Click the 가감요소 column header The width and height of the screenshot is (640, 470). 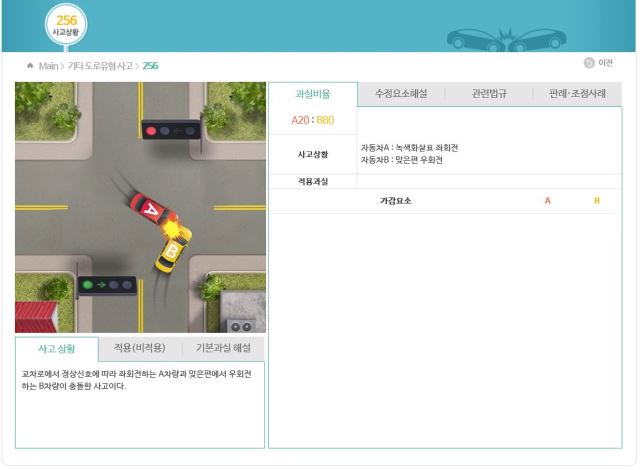pyautogui.click(x=396, y=201)
